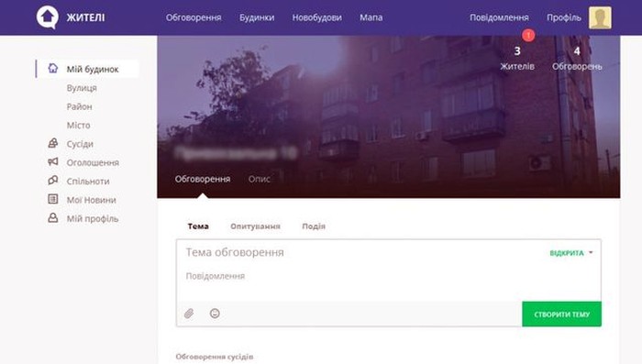
Task: Open the Відкрита visibility dropdown
Action: [571, 253]
